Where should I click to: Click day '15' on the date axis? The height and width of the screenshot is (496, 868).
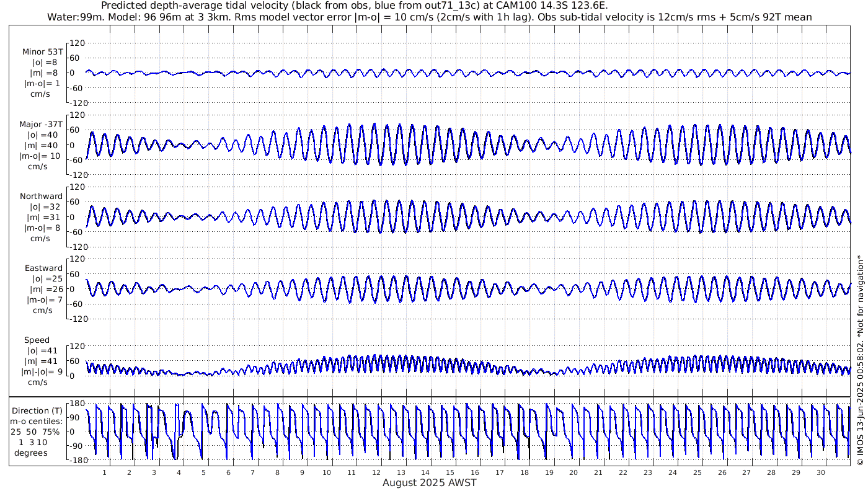coord(450,472)
